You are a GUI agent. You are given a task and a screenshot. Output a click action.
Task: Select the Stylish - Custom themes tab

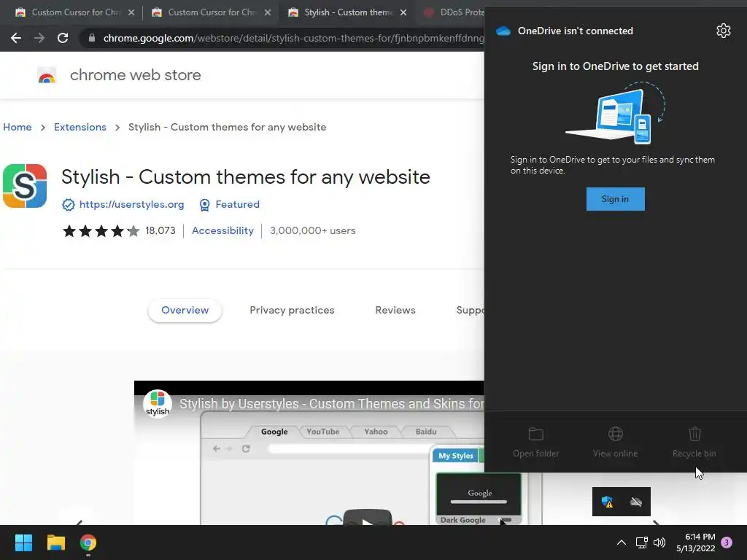(348, 12)
